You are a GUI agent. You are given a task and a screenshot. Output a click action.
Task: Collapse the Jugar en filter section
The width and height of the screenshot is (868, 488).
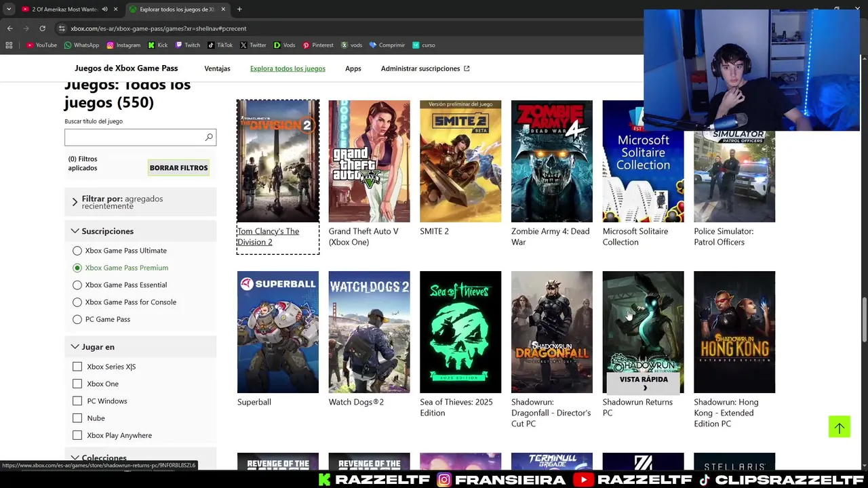click(140, 346)
